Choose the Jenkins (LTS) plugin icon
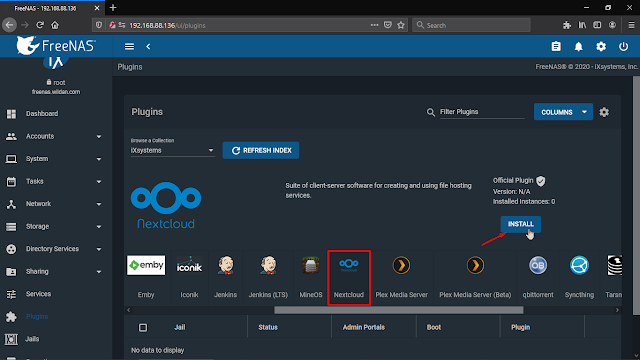The height and width of the screenshot is (360, 640). click(268, 265)
